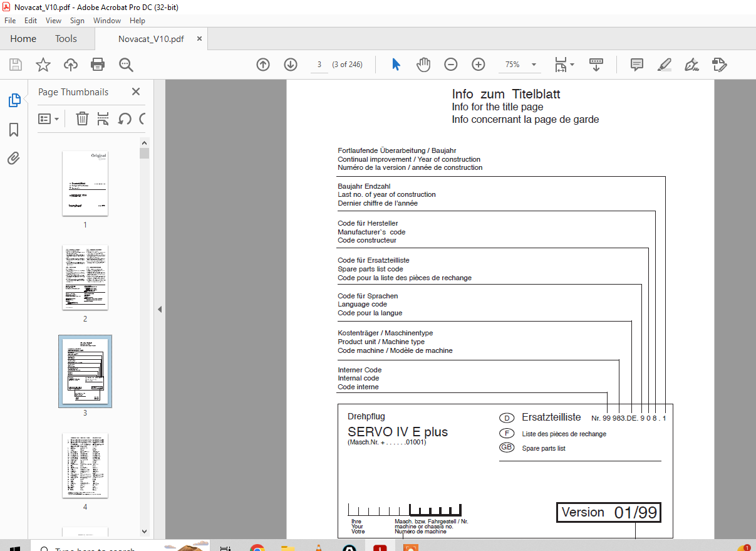Image resolution: width=756 pixels, height=551 pixels.
Task: Rotate pages counterclockwise icon
Action: pyautogui.click(x=125, y=118)
